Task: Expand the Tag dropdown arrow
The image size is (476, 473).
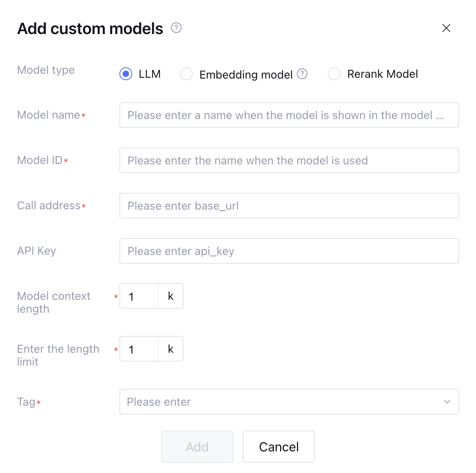Action: click(447, 402)
